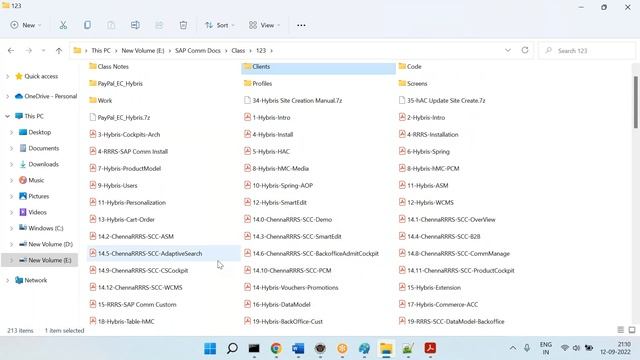Screen dimensions: 640x360
Task: Open the View dropdown
Action: click(x=264, y=25)
